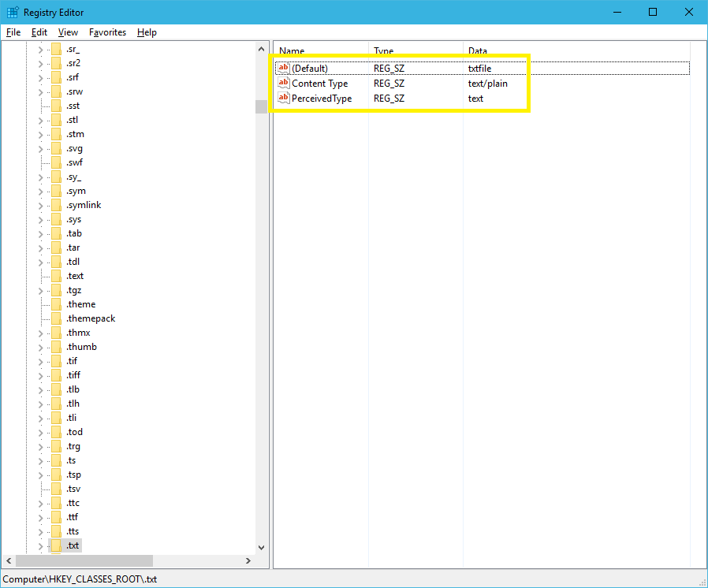Select the txtfile data value
This screenshot has width=708, height=588.
tap(479, 68)
